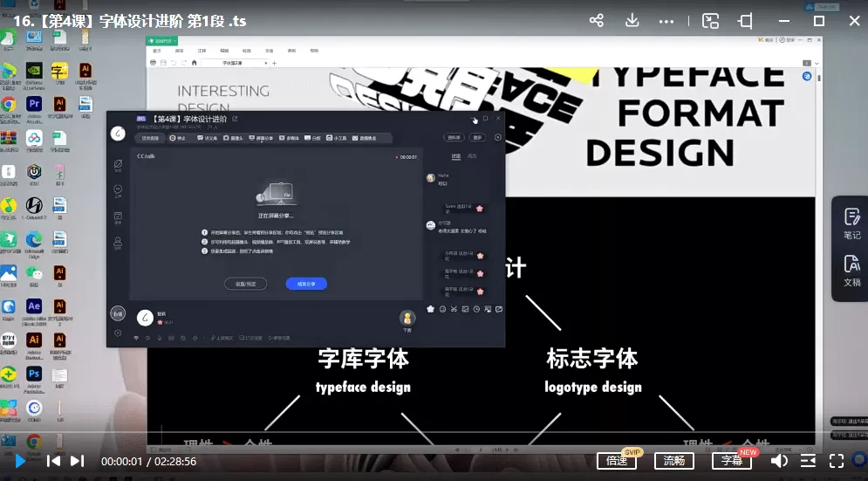Switch to picture-in-picture mini window
This screenshot has height=481, width=868.
point(711,21)
